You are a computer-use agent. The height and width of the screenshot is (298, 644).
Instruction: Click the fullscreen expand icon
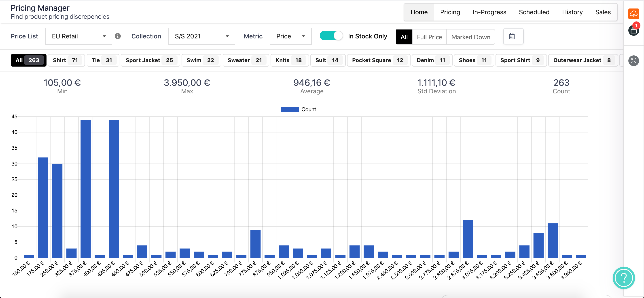click(634, 60)
